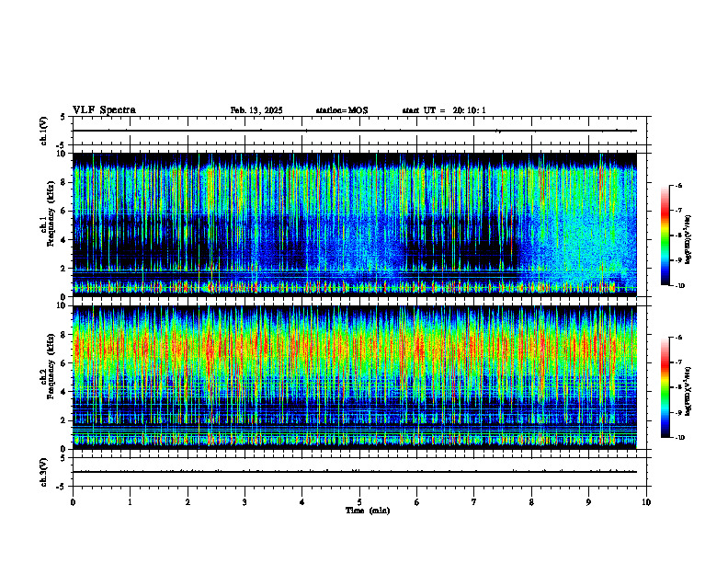728x563 pixels.
Task: Click the "9" tick on the Time axis
Action: point(588,502)
